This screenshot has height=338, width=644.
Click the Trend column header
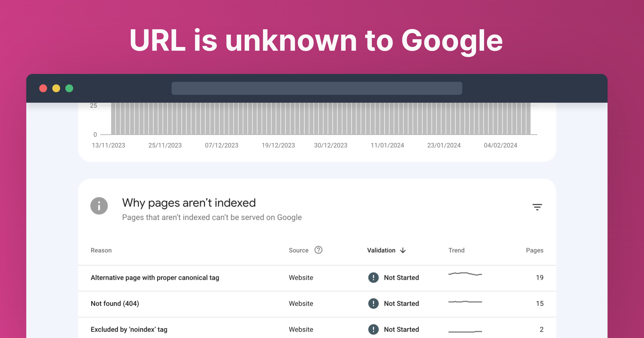coord(456,250)
